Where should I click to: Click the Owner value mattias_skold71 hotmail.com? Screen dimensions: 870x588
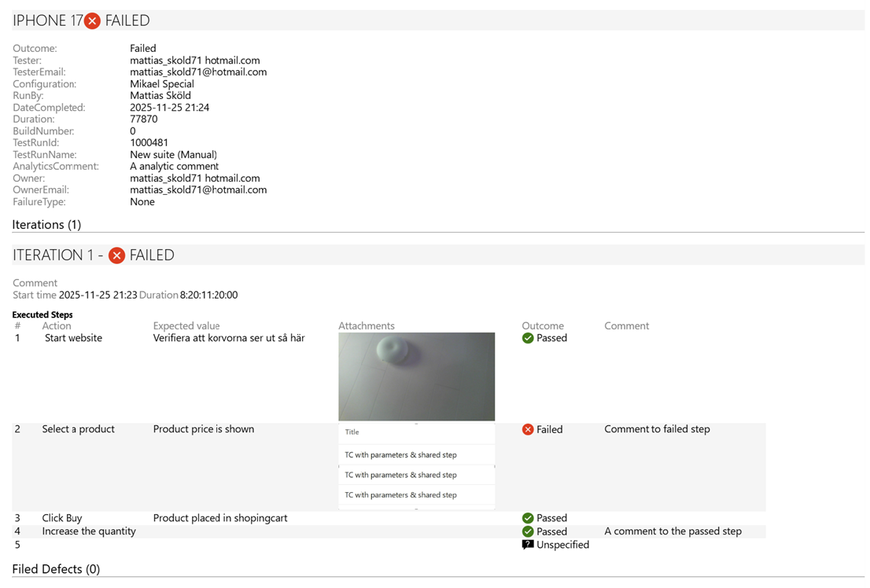click(x=195, y=178)
